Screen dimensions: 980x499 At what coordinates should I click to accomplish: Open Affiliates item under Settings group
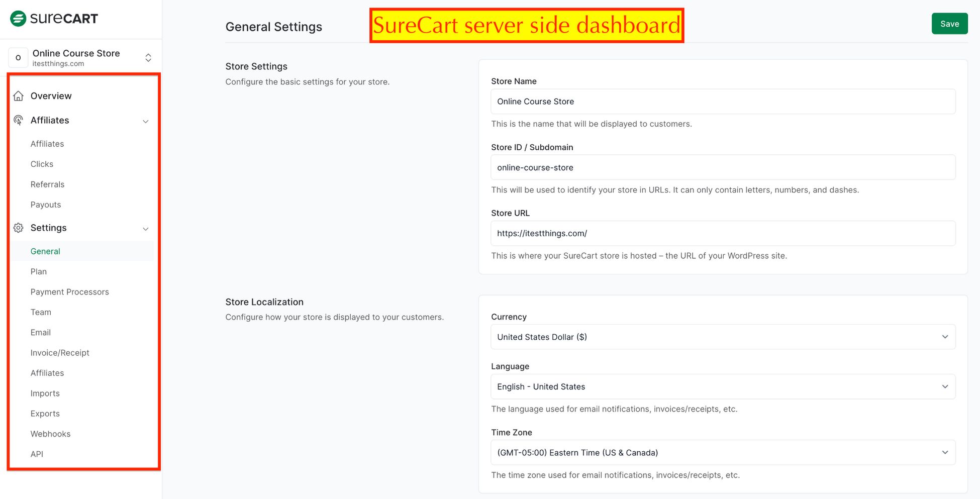click(x=47, y=373)
